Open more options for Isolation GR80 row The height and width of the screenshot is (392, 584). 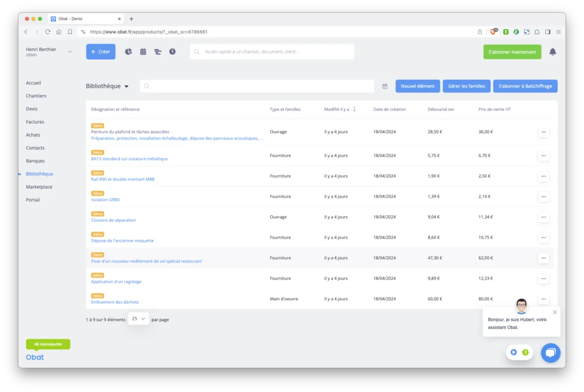pos(544,196)
